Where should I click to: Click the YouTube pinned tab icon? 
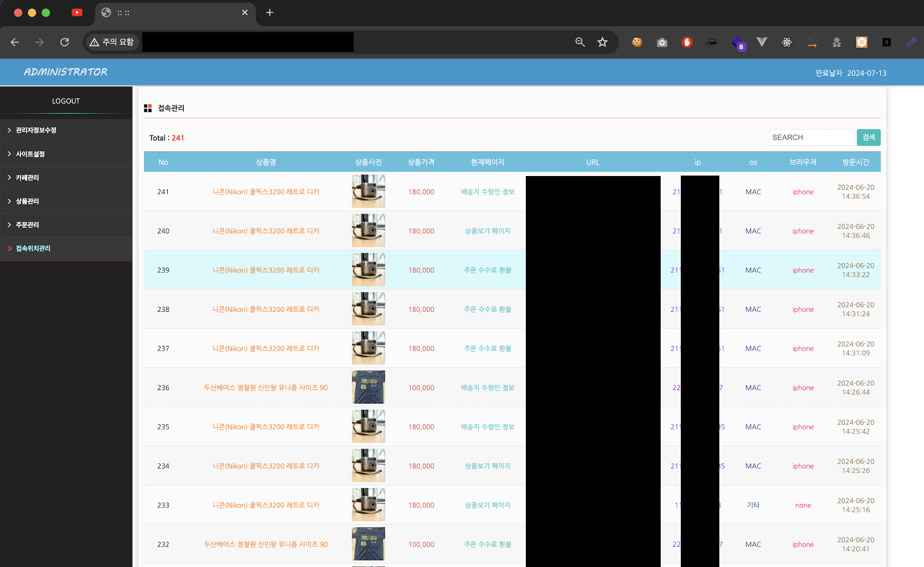coord(77,12)
